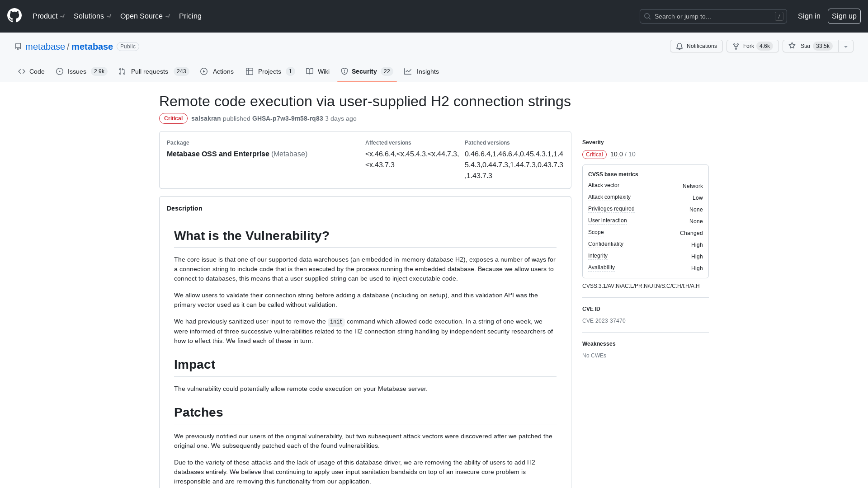Fork the repository with the Fork button
This screenshot has width=868, height=488.
point(752,46)
